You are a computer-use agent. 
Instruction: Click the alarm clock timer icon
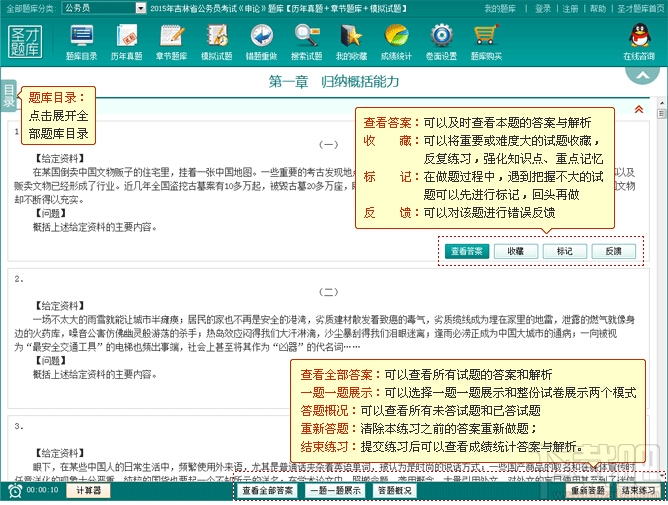click(15, 491)
